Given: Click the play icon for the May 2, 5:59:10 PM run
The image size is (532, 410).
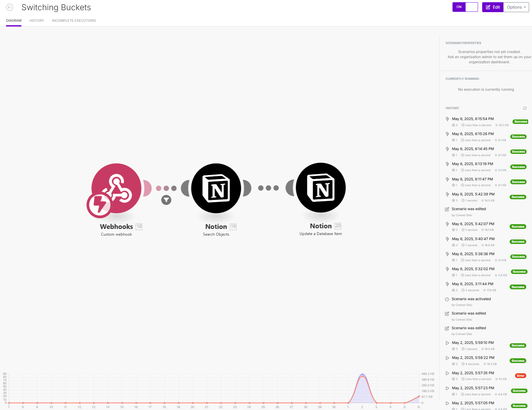Looking at the screenshot, I should pos(447,343).
